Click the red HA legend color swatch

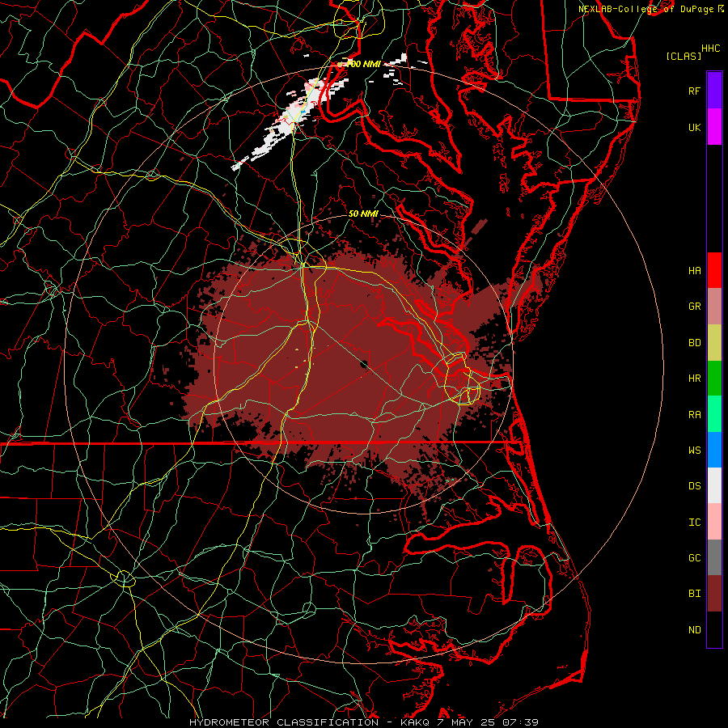tap(714, 270)
